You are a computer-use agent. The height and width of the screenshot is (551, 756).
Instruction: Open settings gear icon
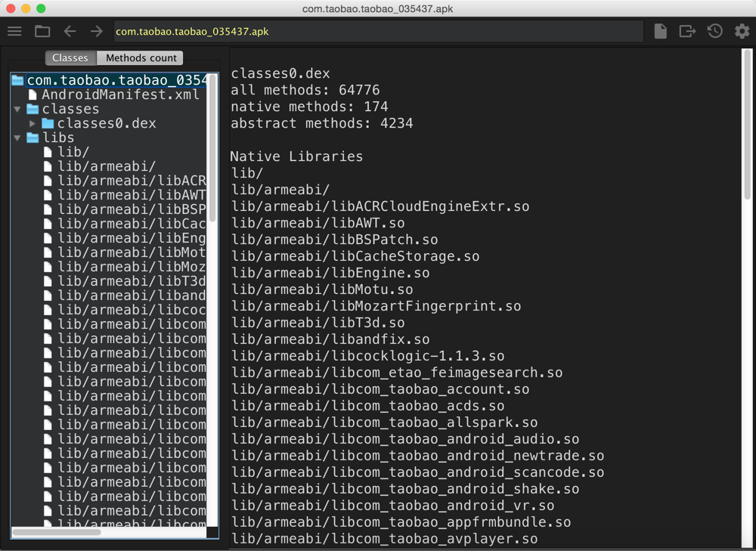pos(742,32)
